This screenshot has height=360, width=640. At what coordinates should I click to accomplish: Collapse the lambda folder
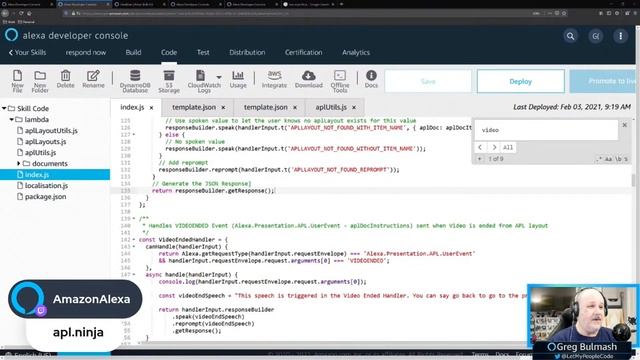pos(11,119)
